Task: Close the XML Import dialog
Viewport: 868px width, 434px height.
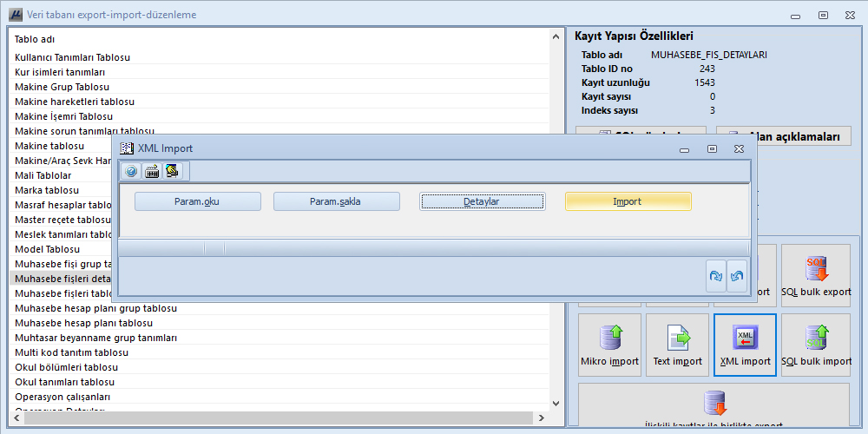Action: tap(739, 149)
